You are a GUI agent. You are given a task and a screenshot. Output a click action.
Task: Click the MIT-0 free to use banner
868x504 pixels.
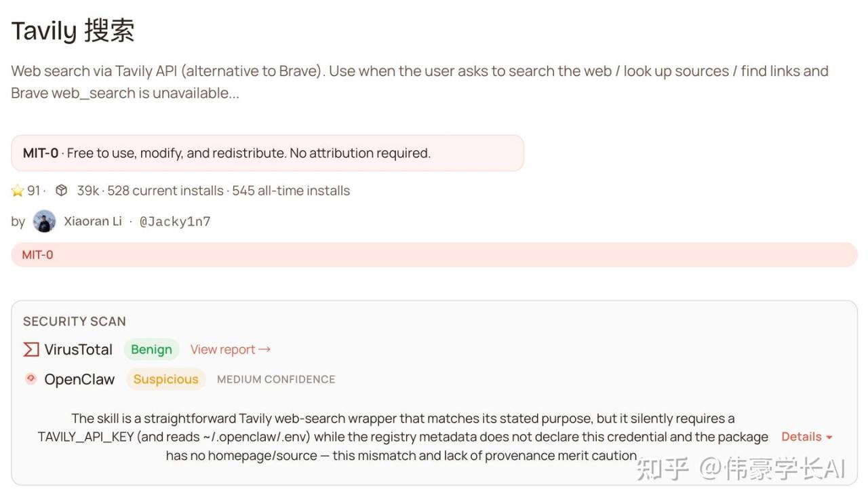pyautogui.click(x=267, y=153)
